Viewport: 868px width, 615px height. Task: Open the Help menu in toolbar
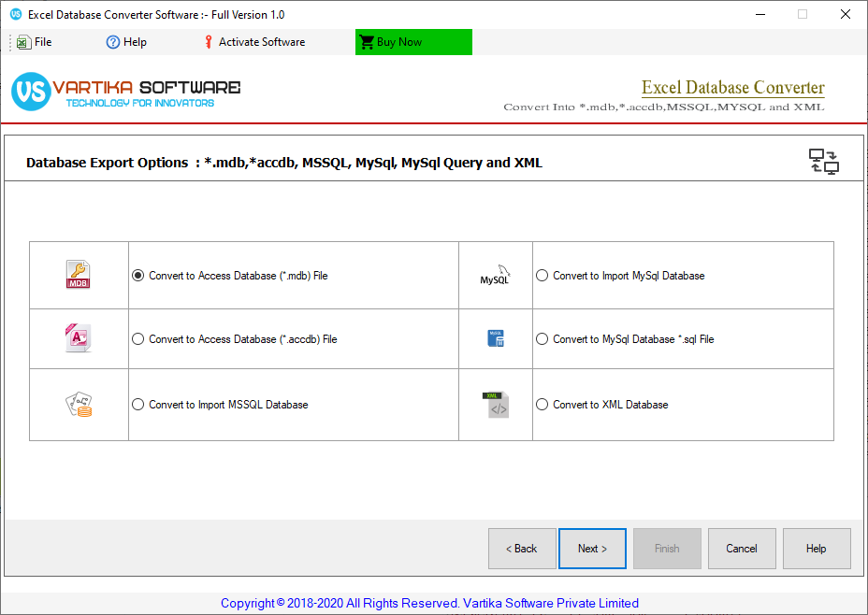tap(126, 42)
